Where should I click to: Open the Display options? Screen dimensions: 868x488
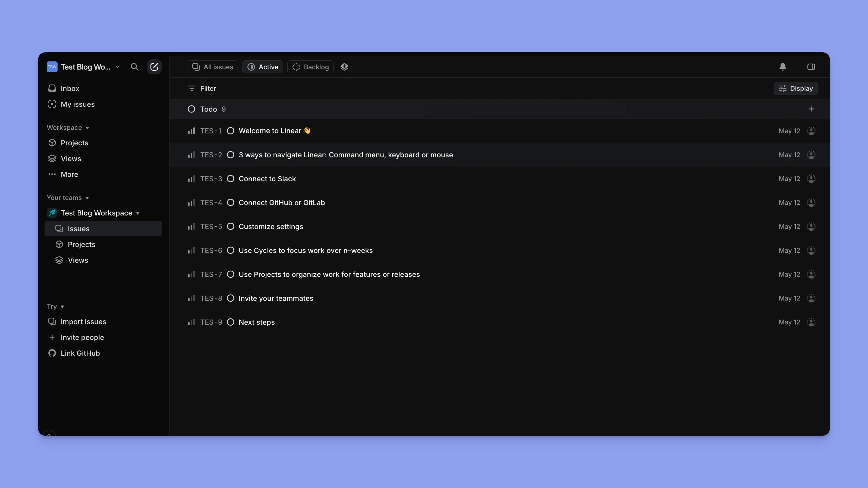point(795,88)
